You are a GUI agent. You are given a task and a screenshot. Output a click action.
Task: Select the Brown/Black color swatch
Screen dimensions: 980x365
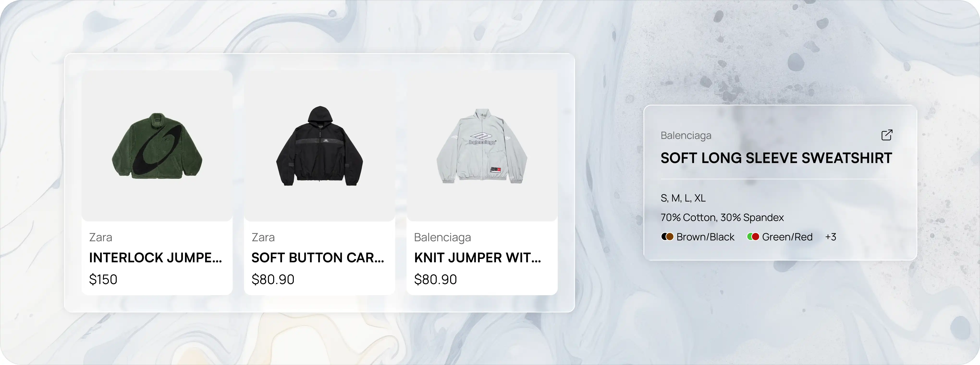pyautogui.click(x=667, y=237)
